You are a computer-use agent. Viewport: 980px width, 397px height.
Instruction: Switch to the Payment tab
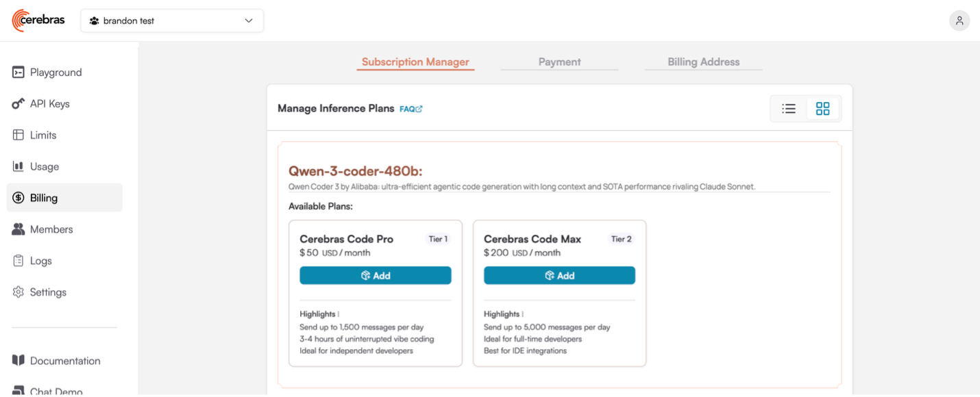point(559,62)
